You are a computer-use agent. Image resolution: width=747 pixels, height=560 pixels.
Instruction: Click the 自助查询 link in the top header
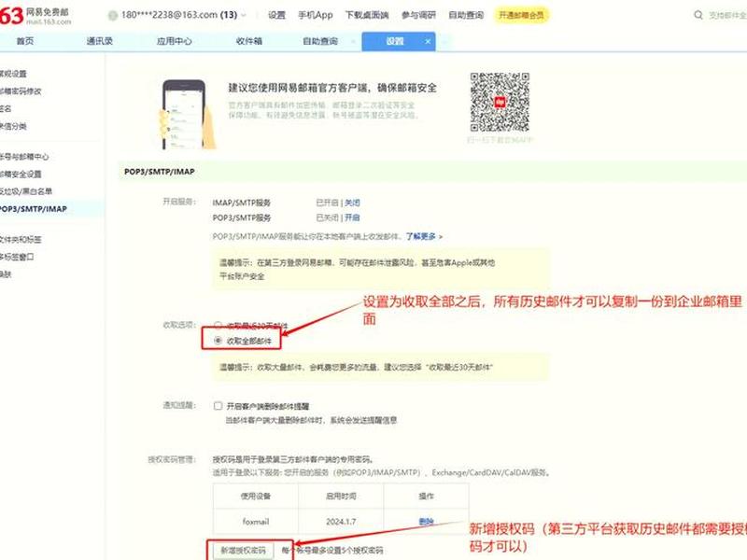tap(466, 15)
